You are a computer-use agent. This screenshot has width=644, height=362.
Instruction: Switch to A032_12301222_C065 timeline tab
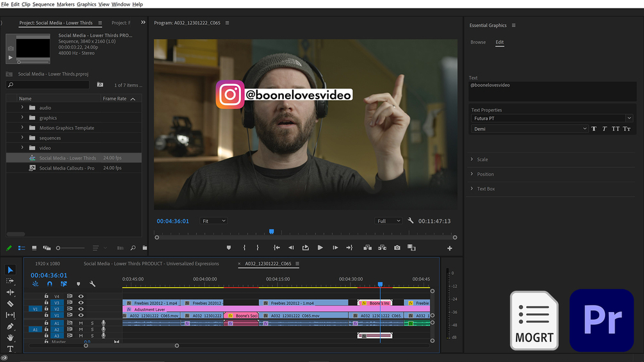tap(268, 263)
